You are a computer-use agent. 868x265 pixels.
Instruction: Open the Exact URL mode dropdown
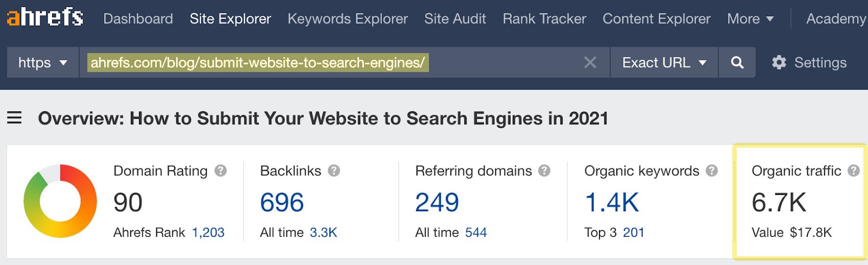664,62
